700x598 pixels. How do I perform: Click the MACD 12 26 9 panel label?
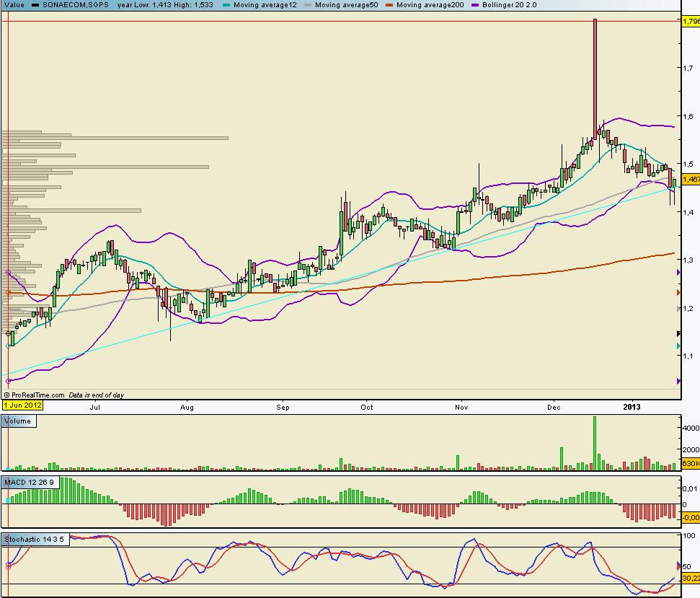[x=30, y=483]
